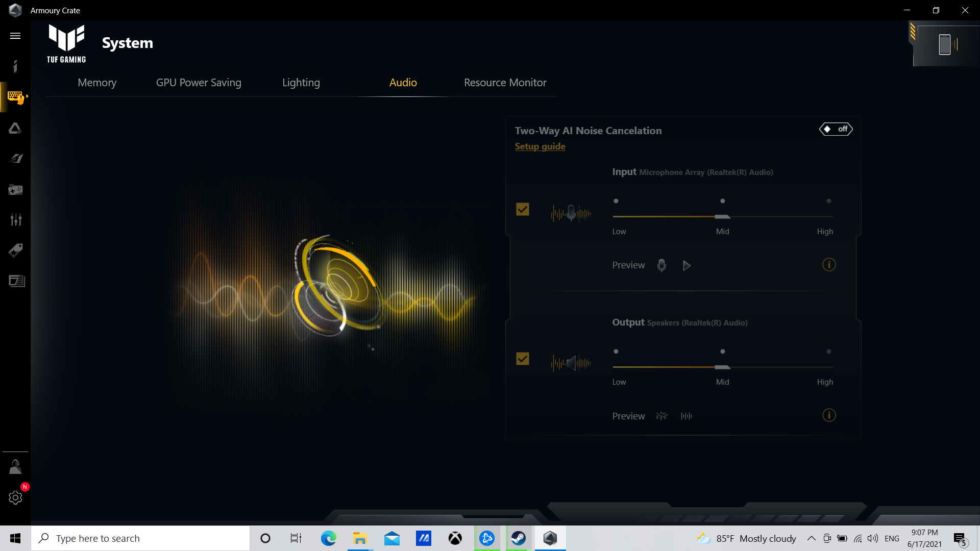Open Cortana circle in taskbar
Screen dimensions: 980x551
(x=265, y=538)
